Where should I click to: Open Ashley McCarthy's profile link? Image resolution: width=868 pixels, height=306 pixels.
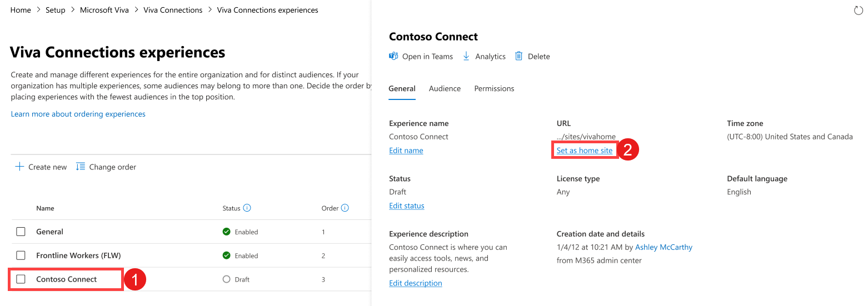click(664, 247)
